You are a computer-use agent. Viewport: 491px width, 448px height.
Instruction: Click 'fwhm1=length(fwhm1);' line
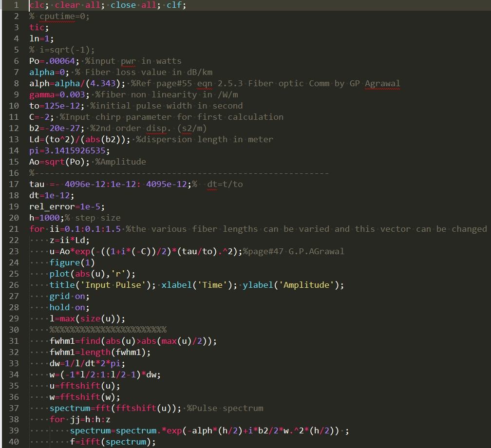point(100,352)
